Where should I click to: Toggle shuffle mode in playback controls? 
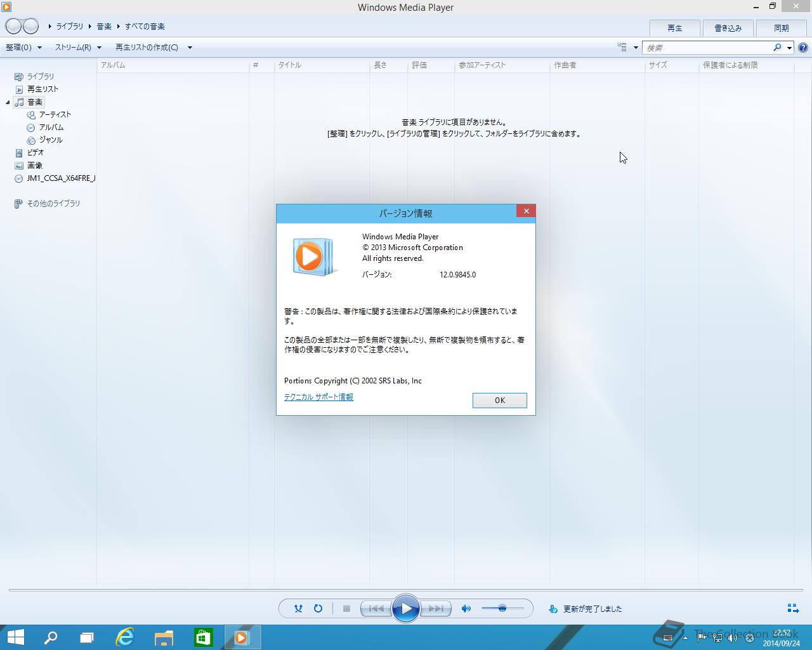298,608
